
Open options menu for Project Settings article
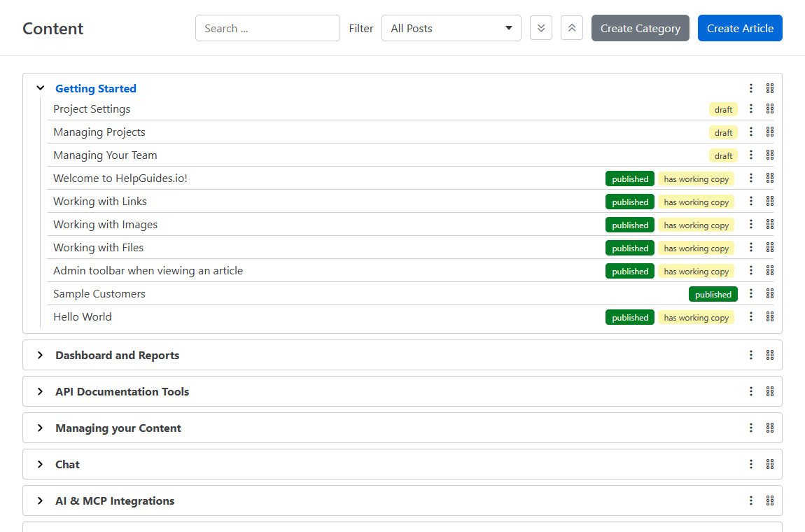tap(751, 109)
